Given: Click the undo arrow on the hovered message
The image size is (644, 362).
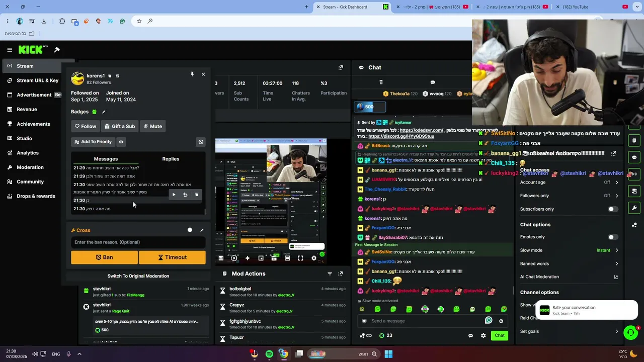Looking at the screenshot, I should click(185, 195).
